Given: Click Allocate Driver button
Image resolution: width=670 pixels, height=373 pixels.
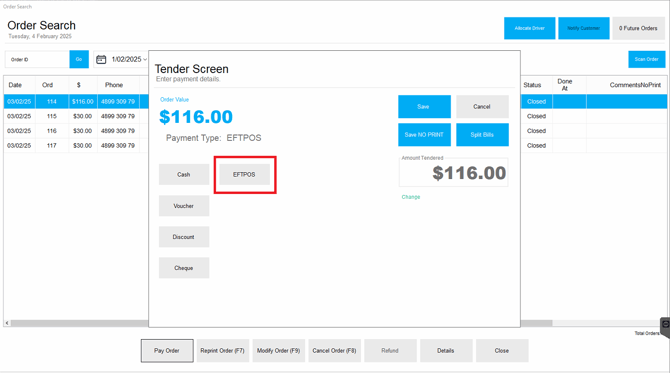Looking at the screenshot, I should click(529, 28).
